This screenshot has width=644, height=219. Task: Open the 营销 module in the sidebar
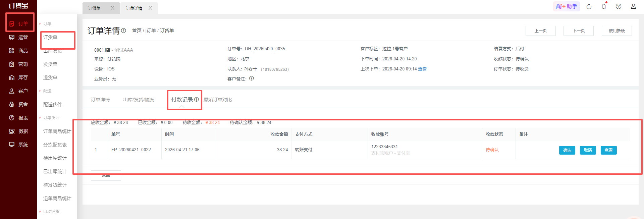coord(19,64)
